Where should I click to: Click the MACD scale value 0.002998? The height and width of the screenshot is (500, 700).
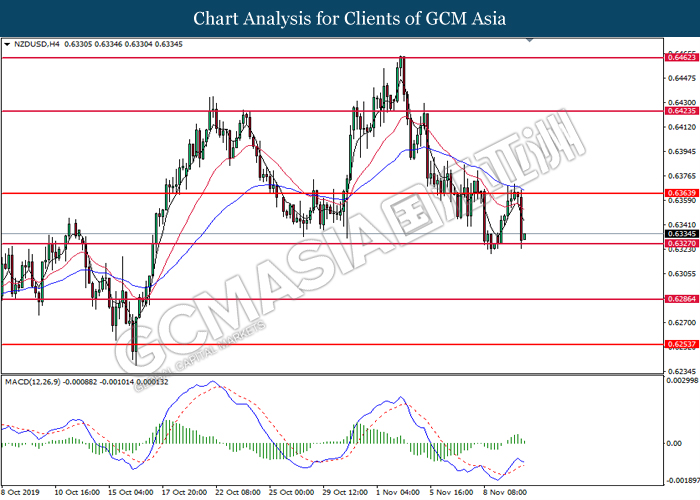click(682, 381)
